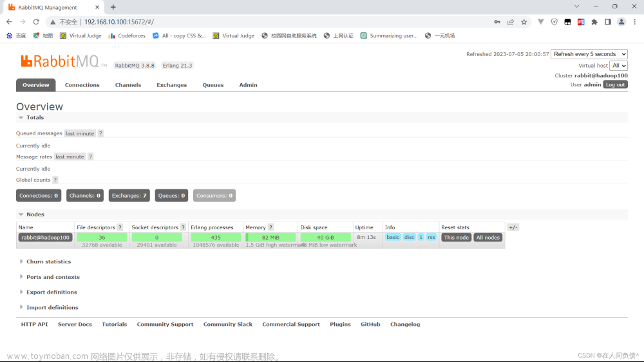This screenshot has width=644, height=362.
Task: Reset stats for This node
Action: pyautogui.click(x=456, y=238)
